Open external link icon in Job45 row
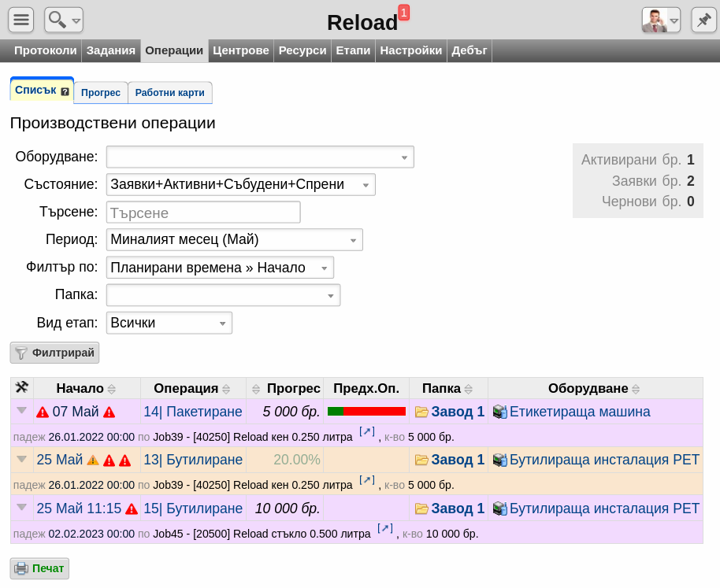The height and width of the screenshot is (588, 720). (x=384, y=528)
